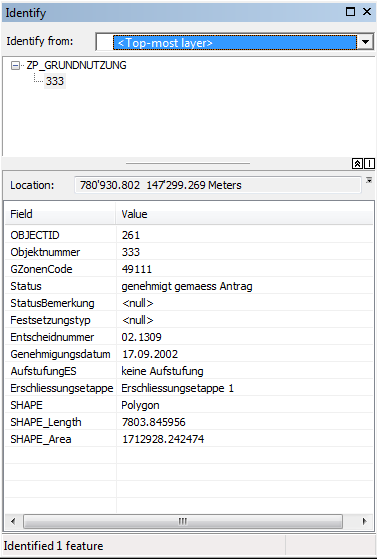377x559 pixels.
Task: Click the horizontal scrollbar right arrow
Action: [365, 522]
